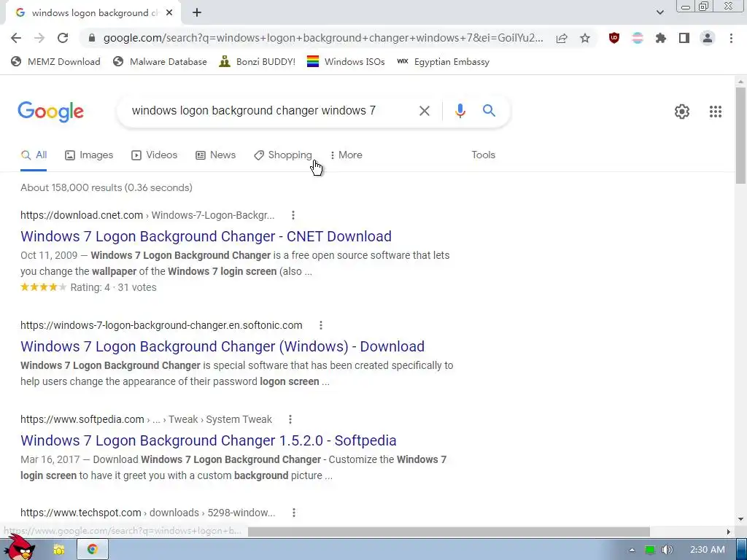This screenshot has width=747, height=560.
Task: Open options for the Softpedia result
Action: pyautogui.click(x=290, y=419)
